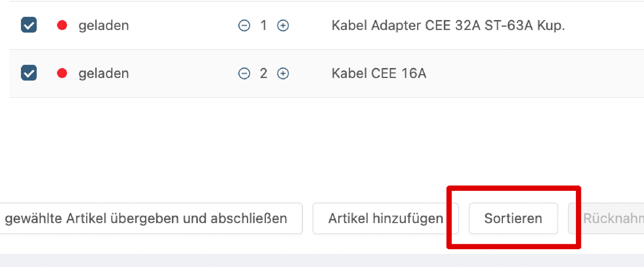Open the Kabel Adapter CEE 32A ST-63A Kup. item
The image size is (644, 267).
pyautogui.click(x=448, y=25)
